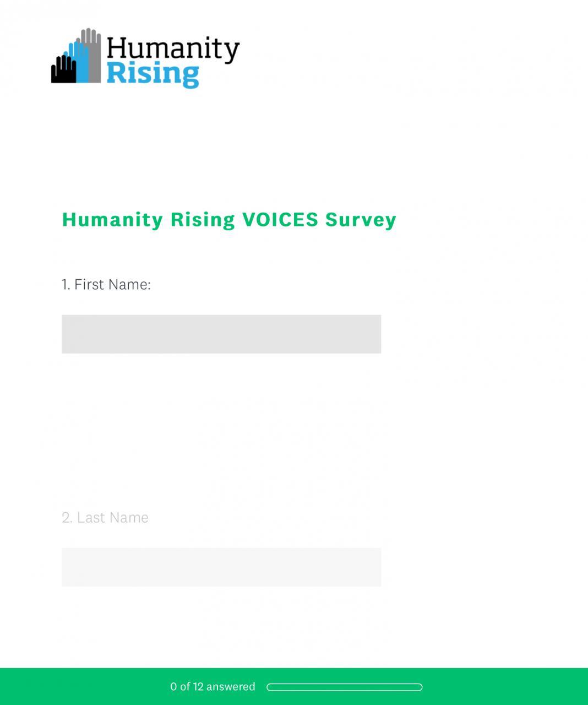Click the right edge of the First Name field
Image resolution: width=588 pixels, height=705 pixels.
tap(376, 334)
